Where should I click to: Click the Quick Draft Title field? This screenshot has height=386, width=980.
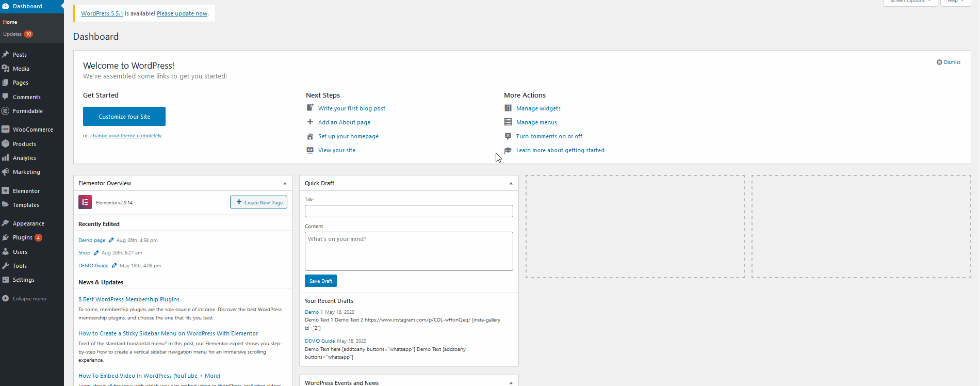409,211
